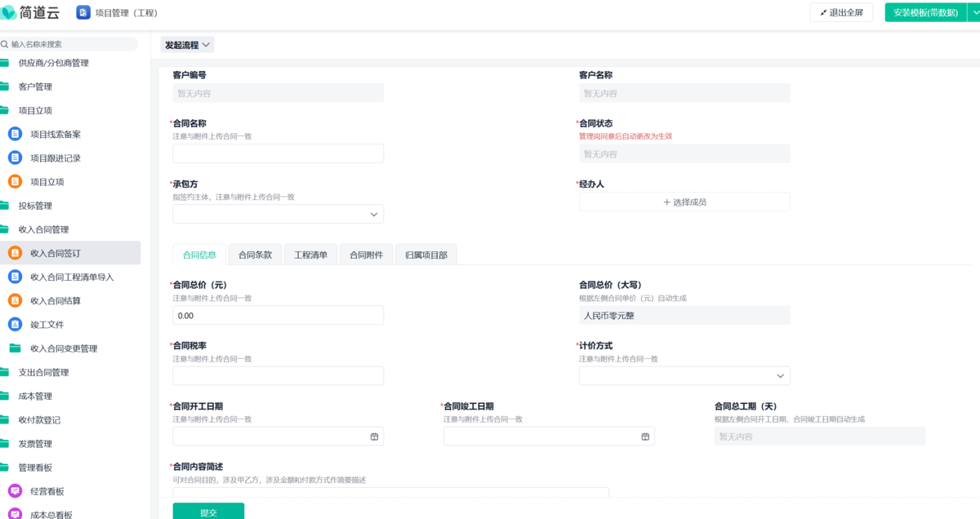This screenshot has height=519, width=980.
Task: Click the 简道云 logo icon
Action: point(10,12)
